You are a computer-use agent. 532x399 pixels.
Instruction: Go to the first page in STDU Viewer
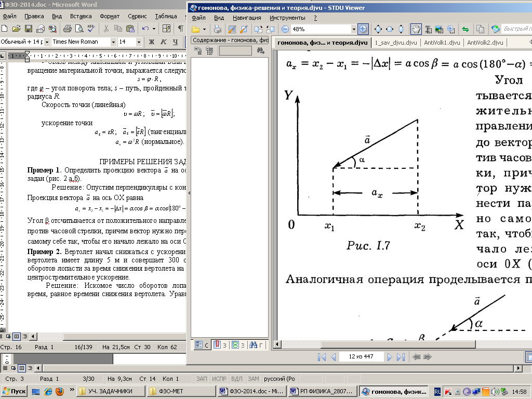(x=322, y=357)
